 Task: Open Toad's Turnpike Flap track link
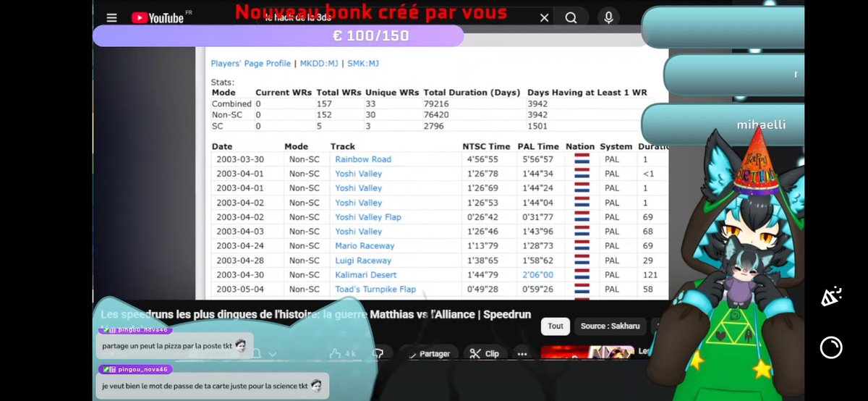point(375,290)
